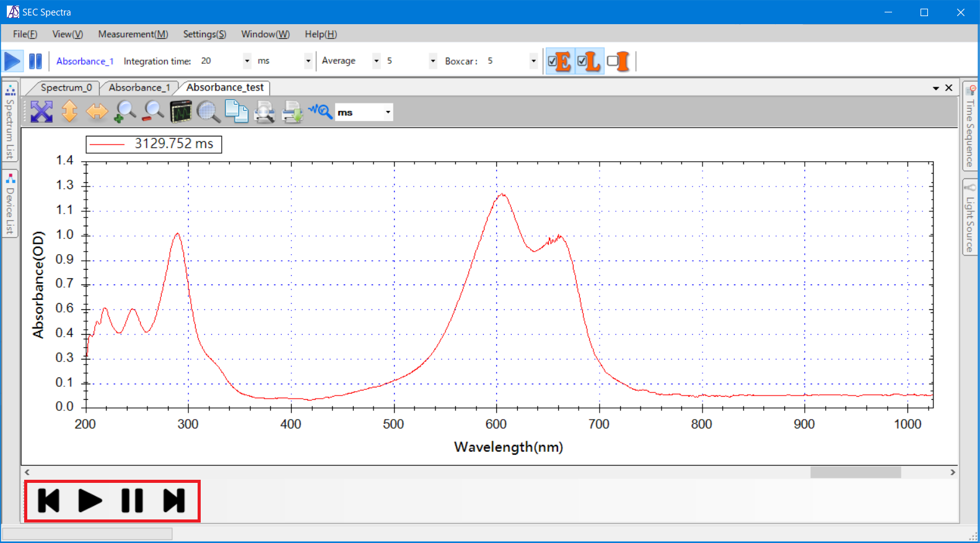Toggle the L checkbox in the toolbar
The image size is (980, 543).
point(582,61)
